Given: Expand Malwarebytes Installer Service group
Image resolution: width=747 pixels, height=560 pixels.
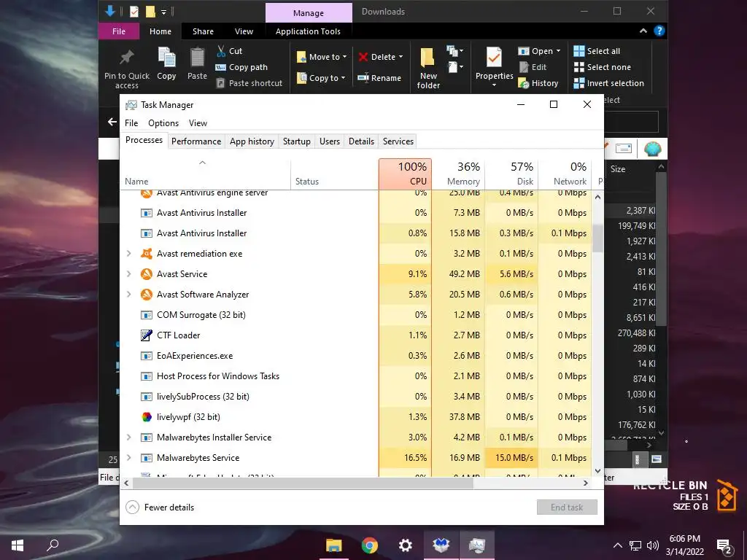Looking at the screenshot, I should click(x=128, y=437).
